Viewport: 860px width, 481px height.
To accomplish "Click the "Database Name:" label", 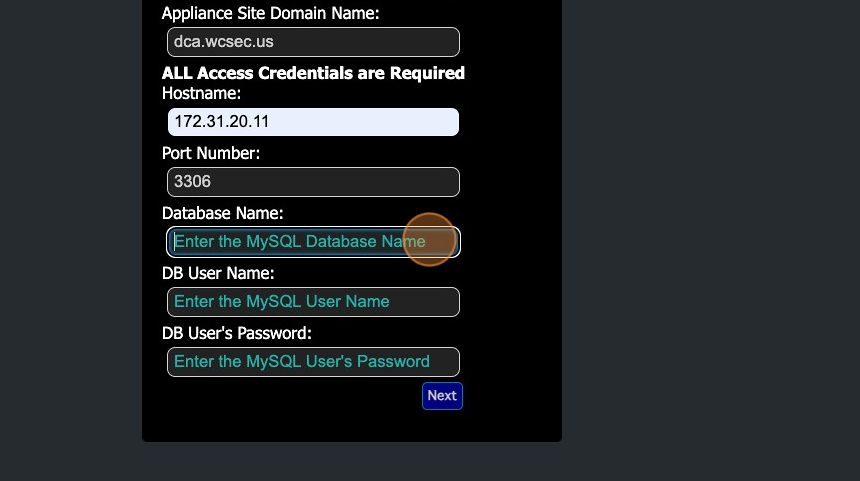I will 222,213.
